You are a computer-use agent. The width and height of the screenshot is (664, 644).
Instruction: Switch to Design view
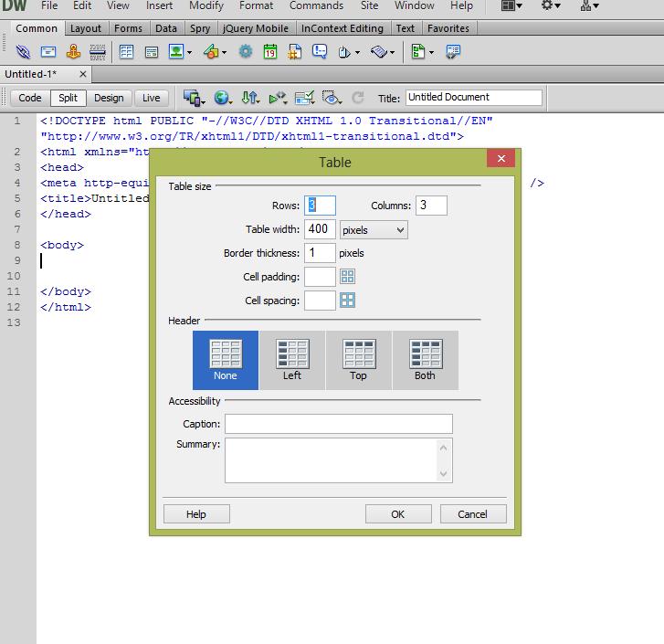tap(109, 98)
